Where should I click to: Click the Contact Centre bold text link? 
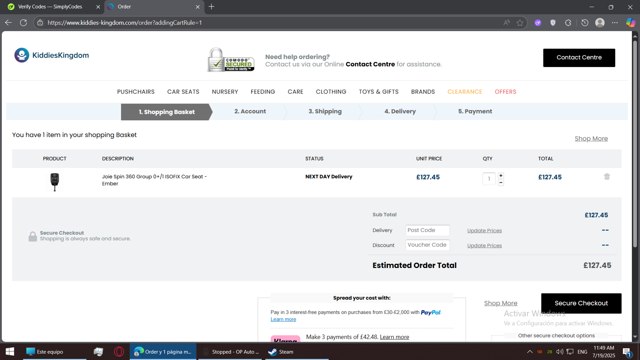click(x=370, y=64)
